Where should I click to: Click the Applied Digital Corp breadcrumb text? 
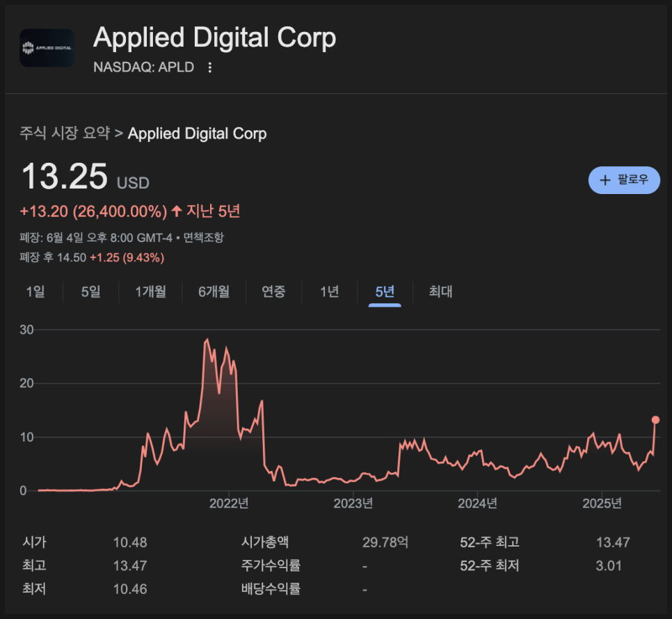click(197, 134)
